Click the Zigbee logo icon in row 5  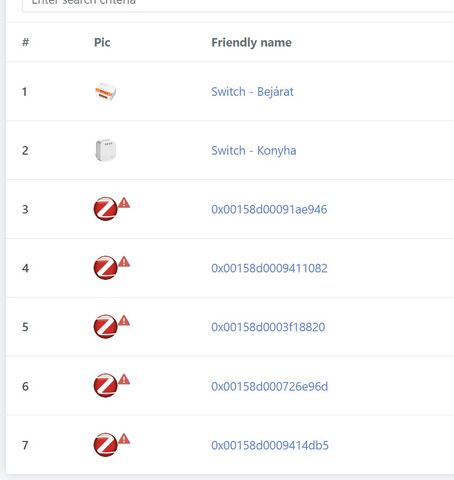coord(105,326)
